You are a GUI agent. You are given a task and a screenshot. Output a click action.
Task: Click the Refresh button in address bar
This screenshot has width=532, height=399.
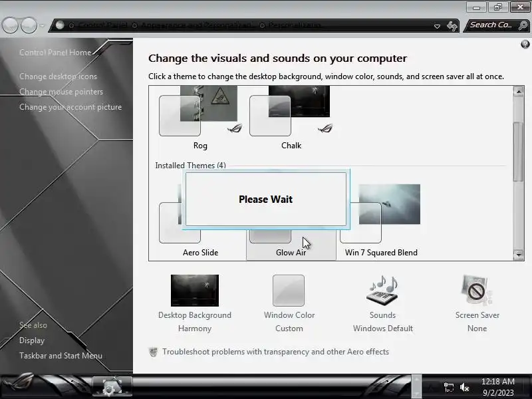[x=452, y=26]
